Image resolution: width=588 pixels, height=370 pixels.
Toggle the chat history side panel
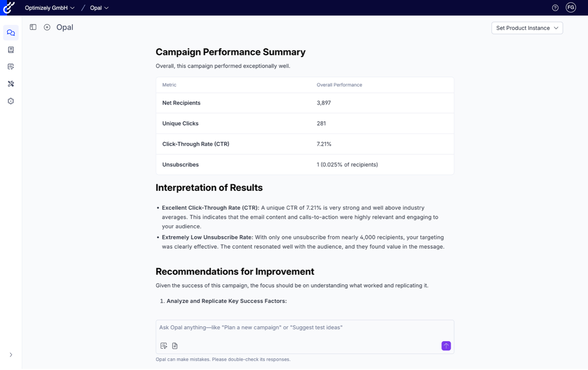click(x=33, y=27)
